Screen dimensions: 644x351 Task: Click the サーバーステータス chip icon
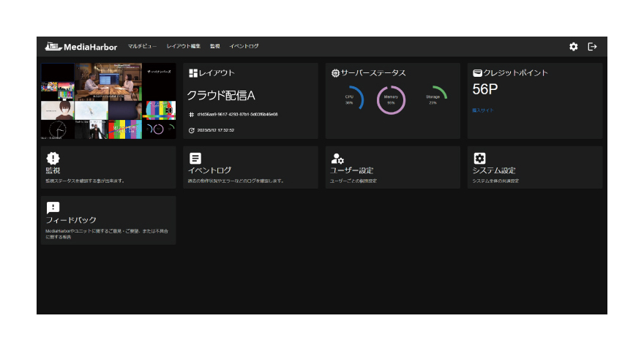pos(336,73)
